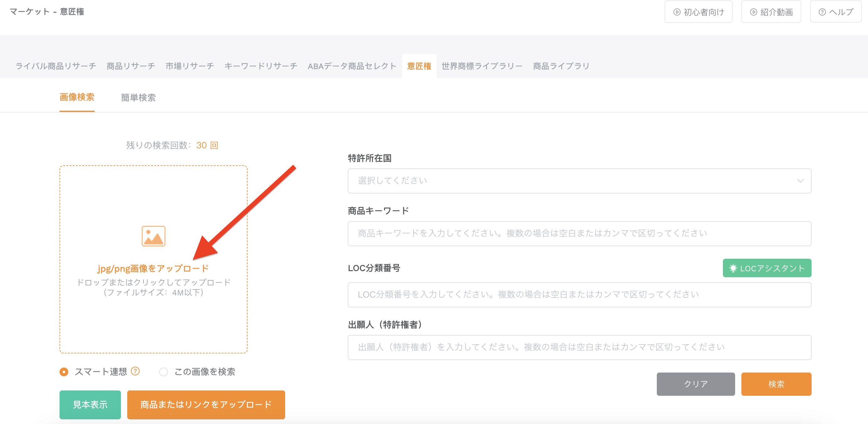The height and width of the screenshot is (424, 868).
Task: Select the スマート連想 radio button
Action: (x=64, y=372)
